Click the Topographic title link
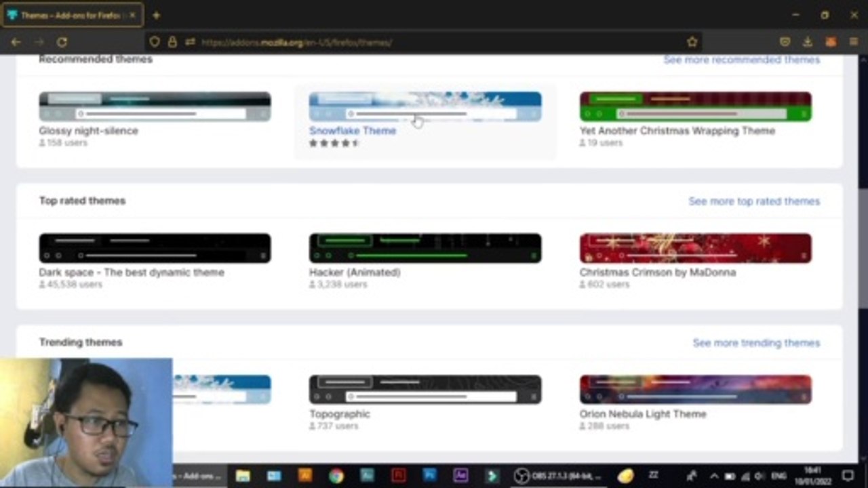Viewport: 868px width, 488px height. pos(340,414)
